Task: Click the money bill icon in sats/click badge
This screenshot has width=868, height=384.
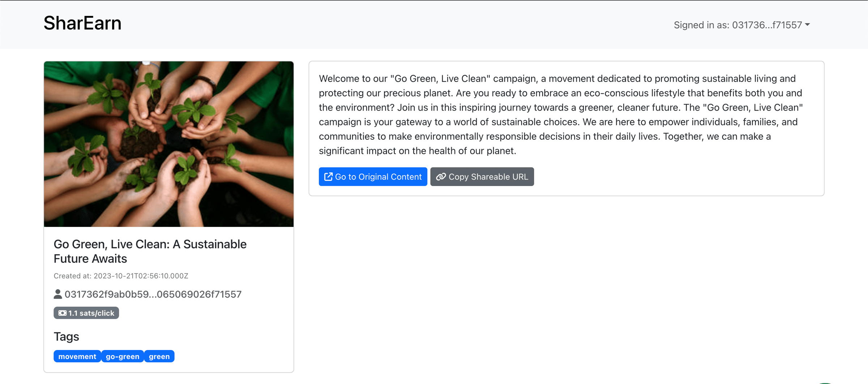Action: click(x=63, y=313)
